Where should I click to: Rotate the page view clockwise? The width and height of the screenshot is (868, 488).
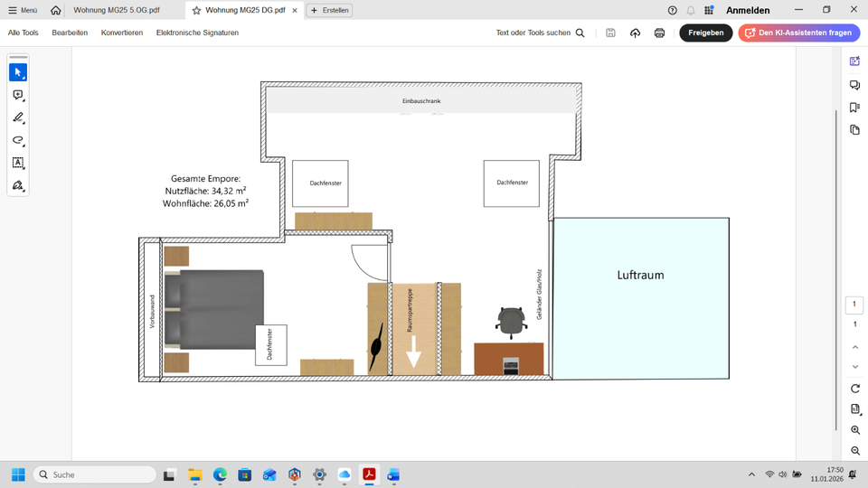coord(855,389)
